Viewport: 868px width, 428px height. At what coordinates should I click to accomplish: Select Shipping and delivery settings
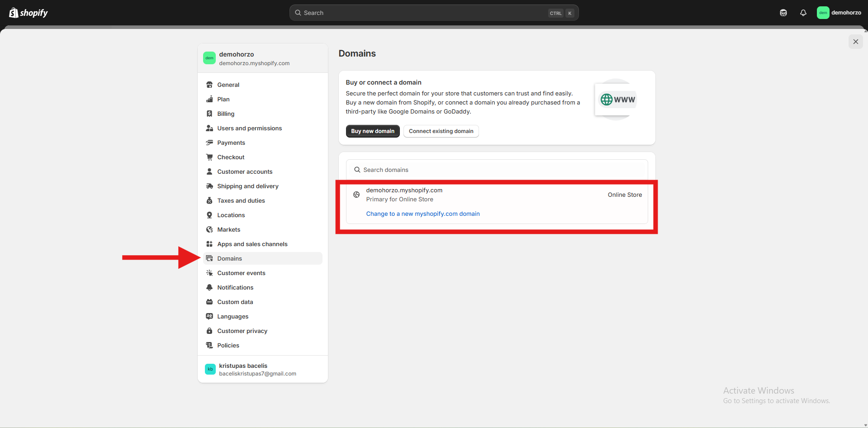click(247, 186)
